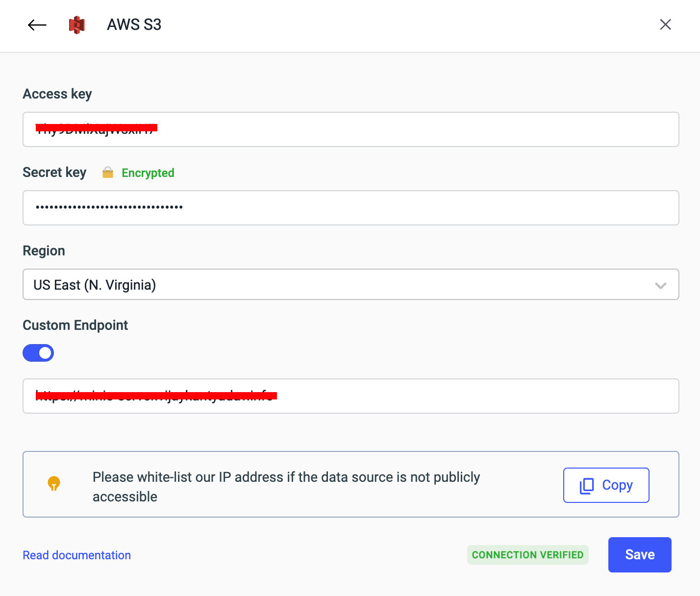Click the Custom Endpoint label
The image size is (700, 596).
tap(75, 325)
